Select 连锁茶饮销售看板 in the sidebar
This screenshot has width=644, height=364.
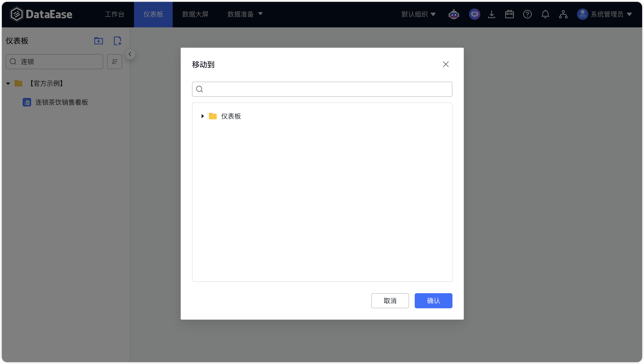[62, 102]
